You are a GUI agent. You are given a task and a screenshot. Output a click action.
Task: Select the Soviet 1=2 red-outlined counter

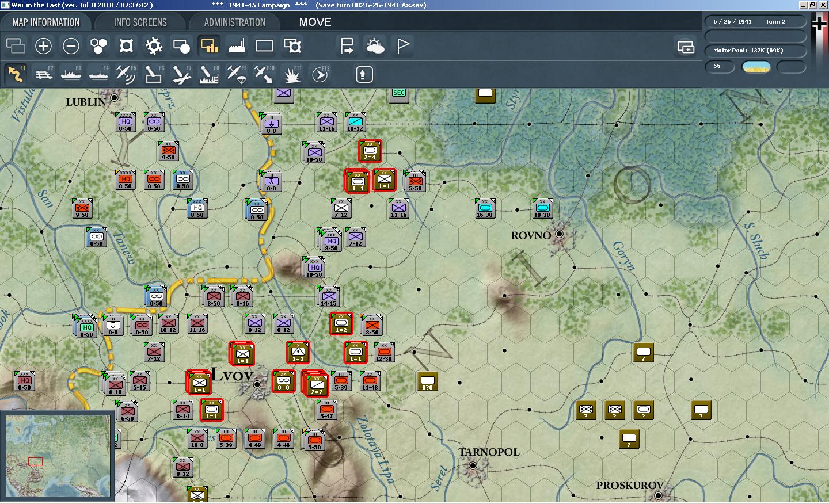(341, 324)
